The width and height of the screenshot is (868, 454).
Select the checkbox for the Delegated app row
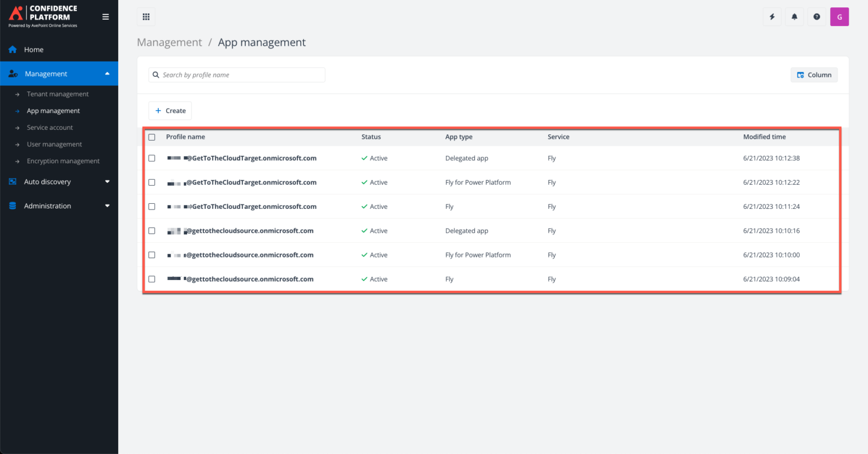coord(151,158)
